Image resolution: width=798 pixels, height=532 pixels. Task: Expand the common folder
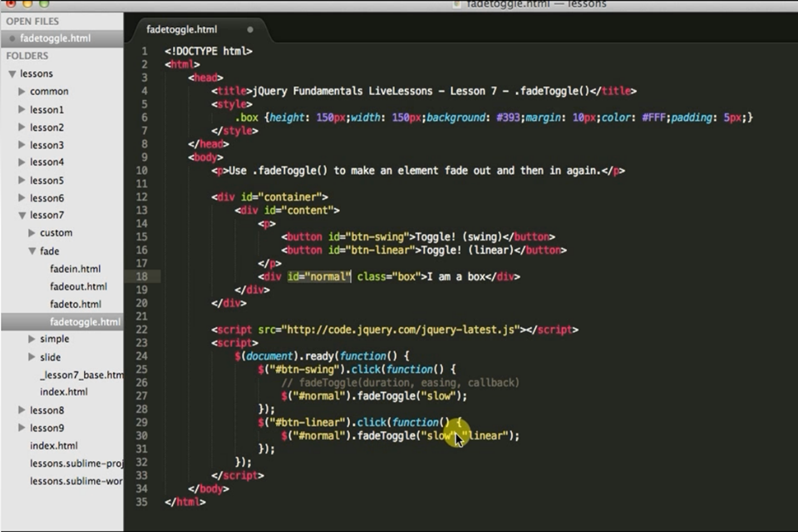22,91
